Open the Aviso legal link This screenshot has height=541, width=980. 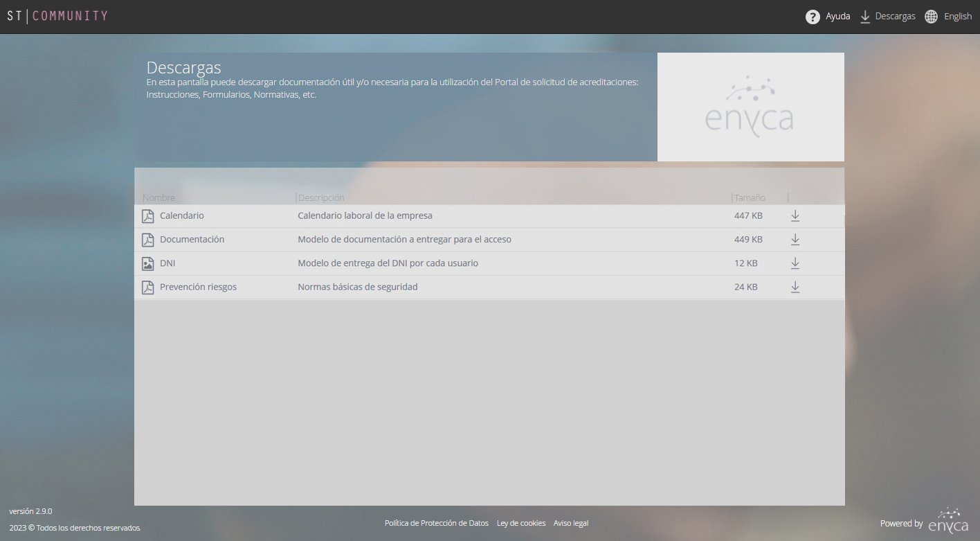pos(571,523)
